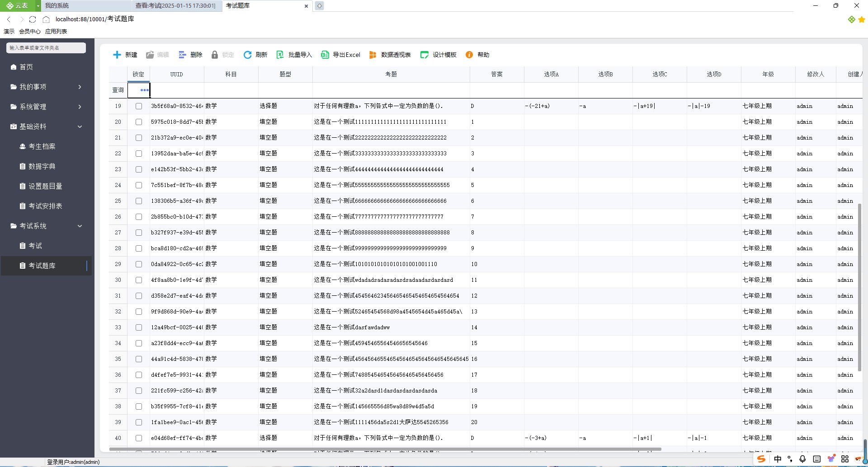Screen dimensions: 868x467
Task: Expand the 我的事项 sidebar group
Action: click(47, 87)
